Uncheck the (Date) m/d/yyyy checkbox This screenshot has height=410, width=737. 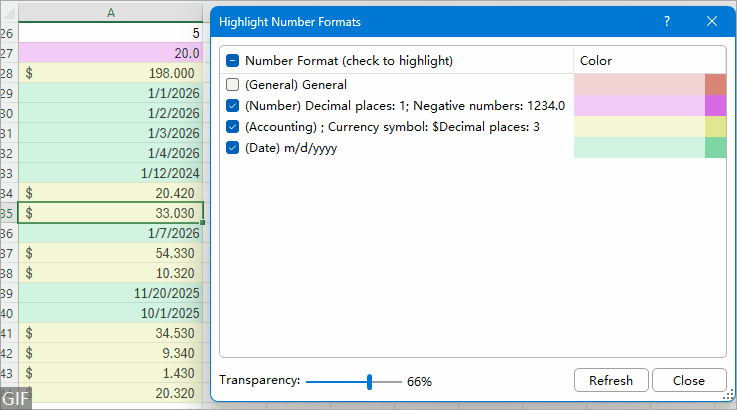[x=233, y=148]
